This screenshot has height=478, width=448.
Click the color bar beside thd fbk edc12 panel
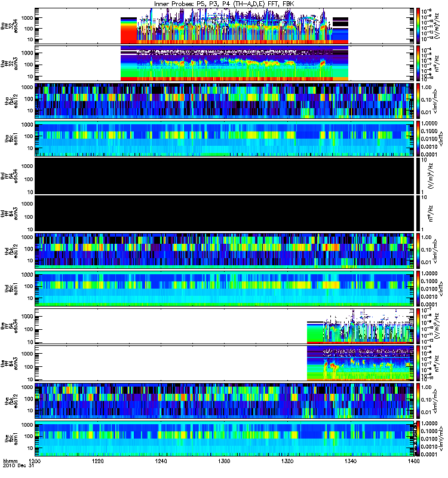[418, 251]
